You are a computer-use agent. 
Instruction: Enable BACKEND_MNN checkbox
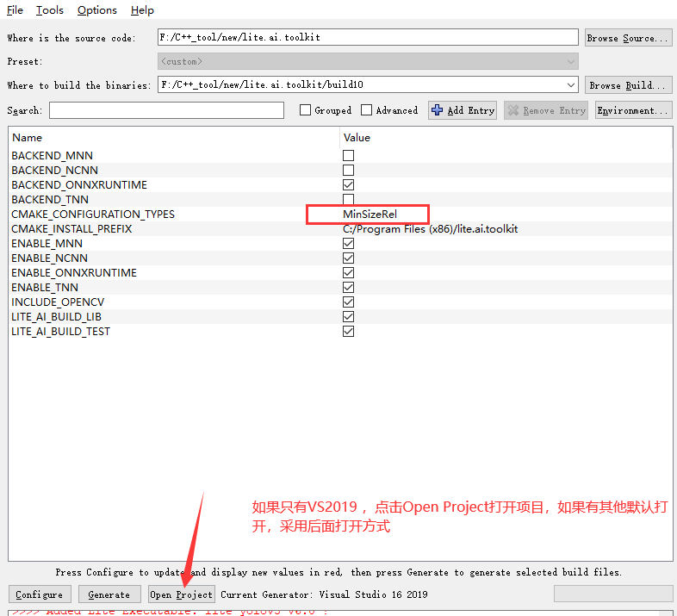[x=349, y=156]
